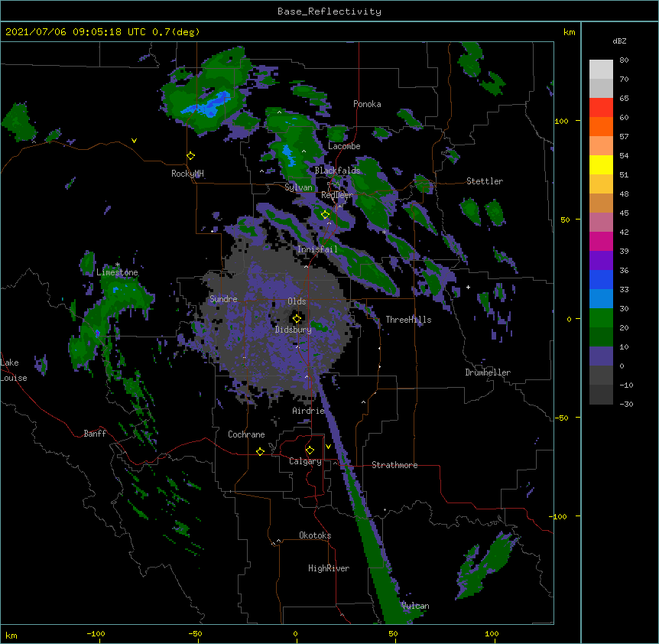Click the purple 10 dBZ legend swatch
The height and width of the screenshot is (644, 659).
pyautogui.click(x=601, y=356)
